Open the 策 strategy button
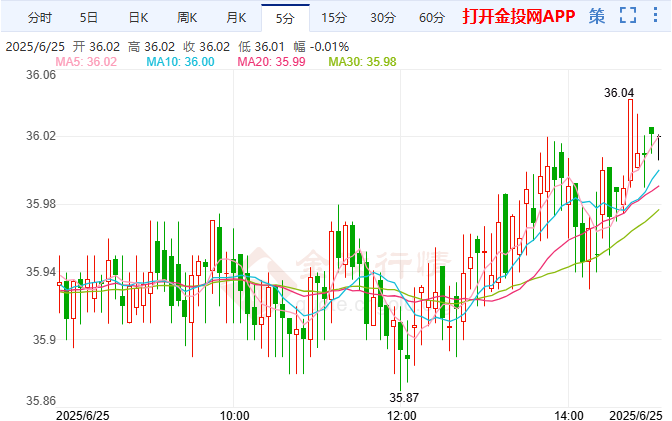This screenshot has width=672, height=421. pyautogui.click(x=597, y=16)
